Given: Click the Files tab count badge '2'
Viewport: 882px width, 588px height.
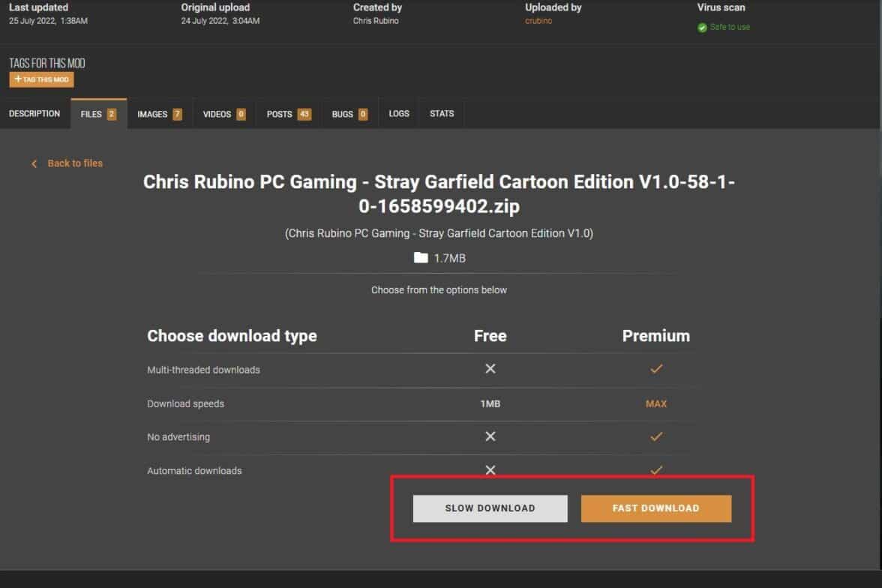Looking at the screenshot, I should pyautogui.click(x=111, y=114).
